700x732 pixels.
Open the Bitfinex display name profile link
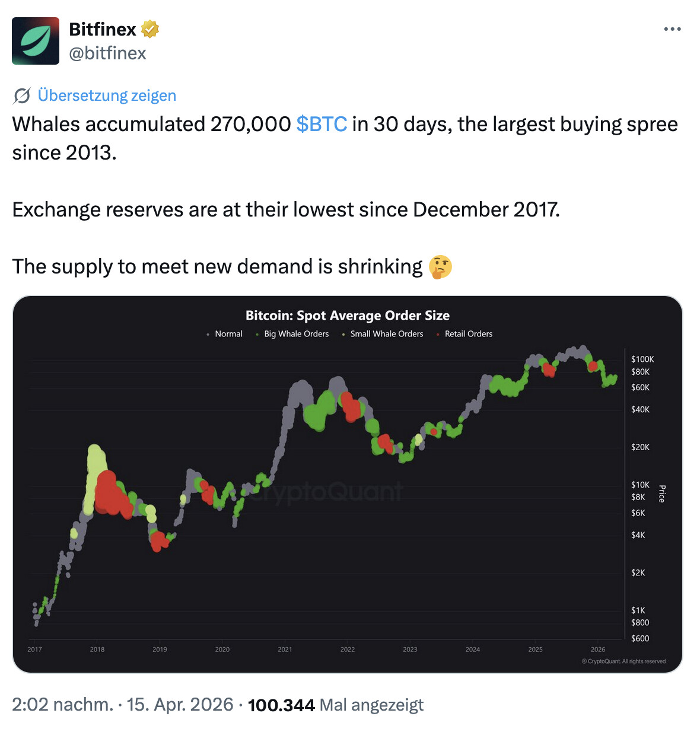(x=103, y=29)
